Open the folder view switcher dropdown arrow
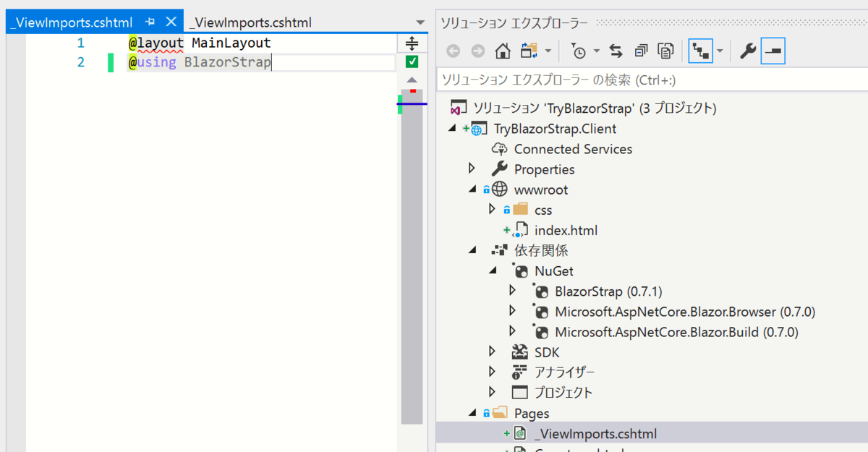This screenshot has height=452, width=868. 548,51
